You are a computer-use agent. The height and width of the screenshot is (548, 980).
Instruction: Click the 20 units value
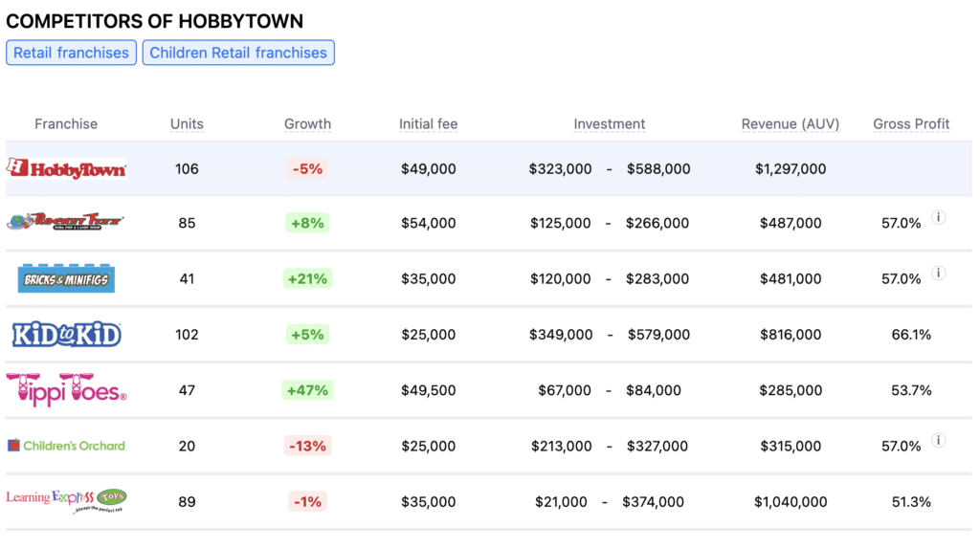[x=187, y=446]
